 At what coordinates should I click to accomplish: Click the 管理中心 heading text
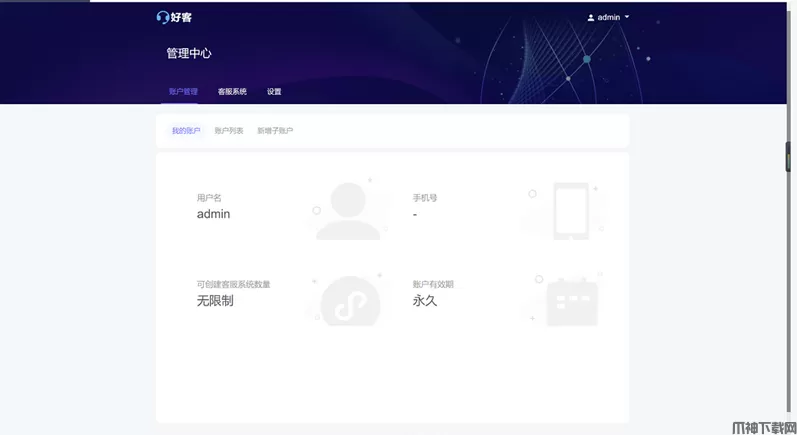click(189, 53)
